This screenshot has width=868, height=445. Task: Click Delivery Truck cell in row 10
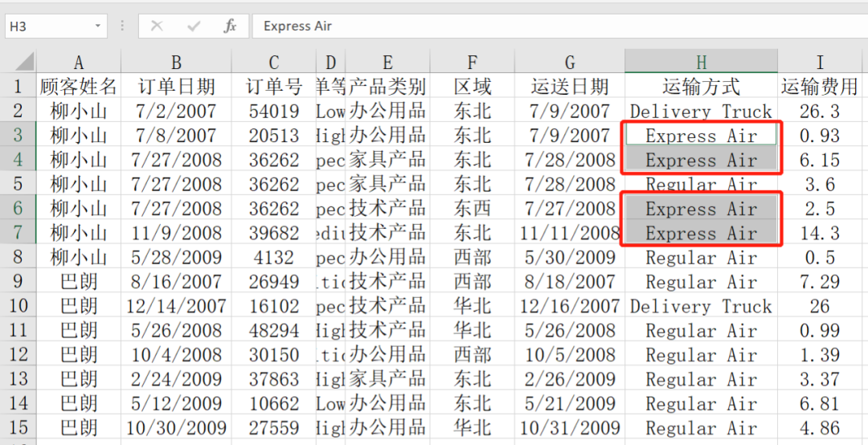(702, 305)
